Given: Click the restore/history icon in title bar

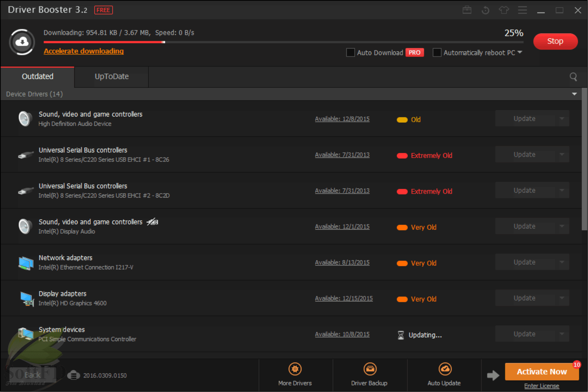Looking at the screenshot, I should tap(485, 10).
